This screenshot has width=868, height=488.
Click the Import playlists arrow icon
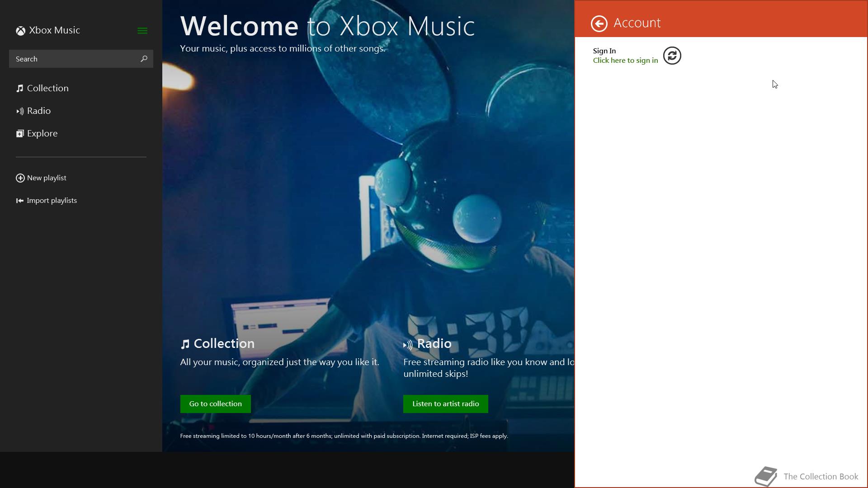point(19,201)
